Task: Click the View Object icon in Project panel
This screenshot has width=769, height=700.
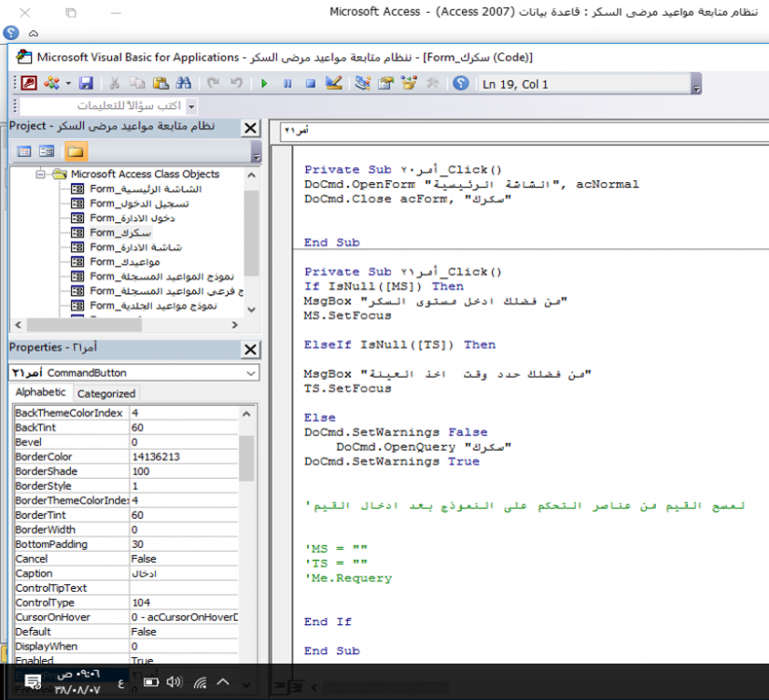Action: point(47,151)
